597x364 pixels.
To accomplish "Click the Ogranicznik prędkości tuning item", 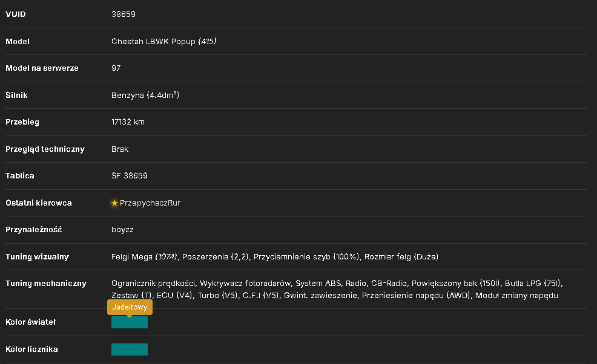I will [153, 284].
